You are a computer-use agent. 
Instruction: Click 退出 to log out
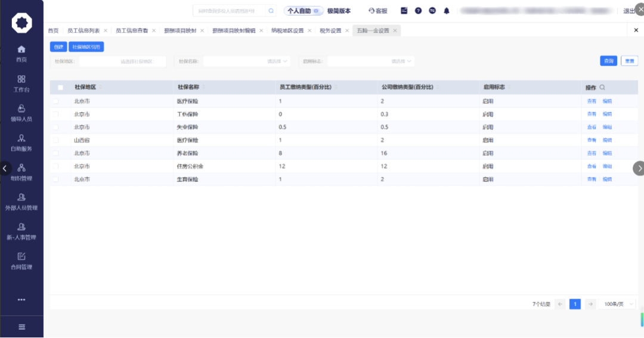point(629,11)
